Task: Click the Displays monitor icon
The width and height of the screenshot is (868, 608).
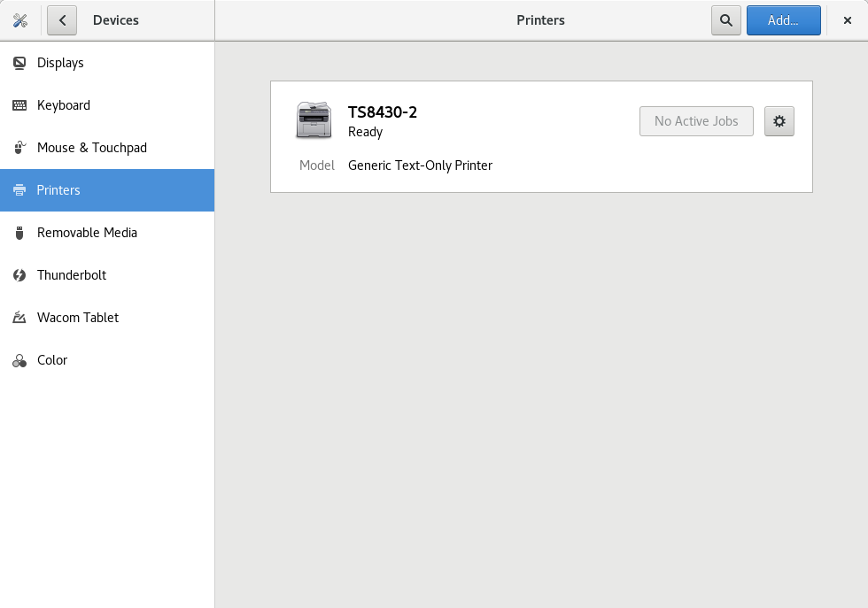Action: [x=19, y=63]
